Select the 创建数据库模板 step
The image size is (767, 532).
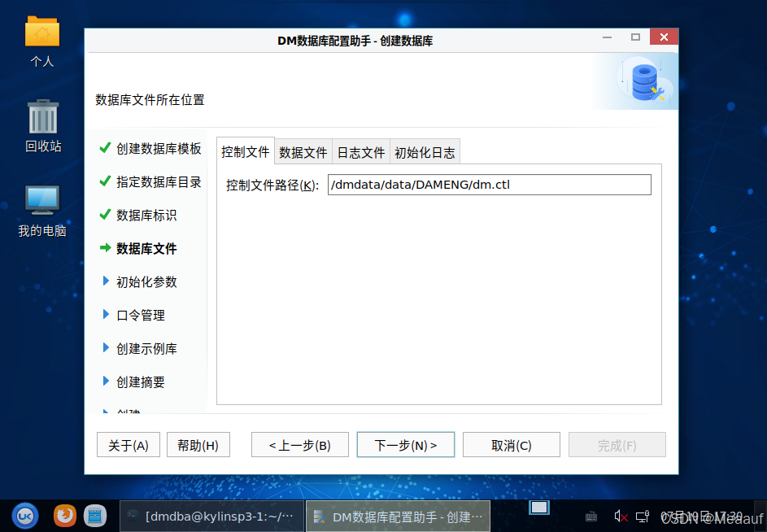click(x=159, y=148)
